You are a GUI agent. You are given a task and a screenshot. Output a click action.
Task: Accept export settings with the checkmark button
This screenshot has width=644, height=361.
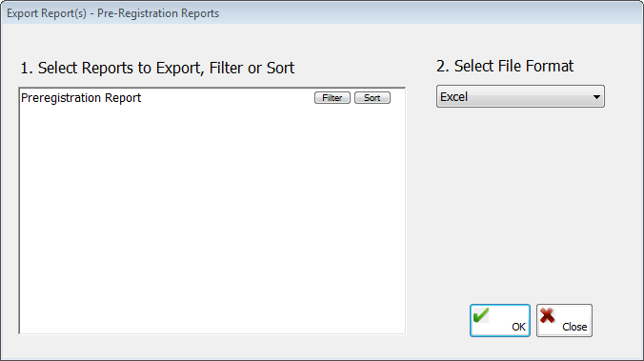[500, 320]
